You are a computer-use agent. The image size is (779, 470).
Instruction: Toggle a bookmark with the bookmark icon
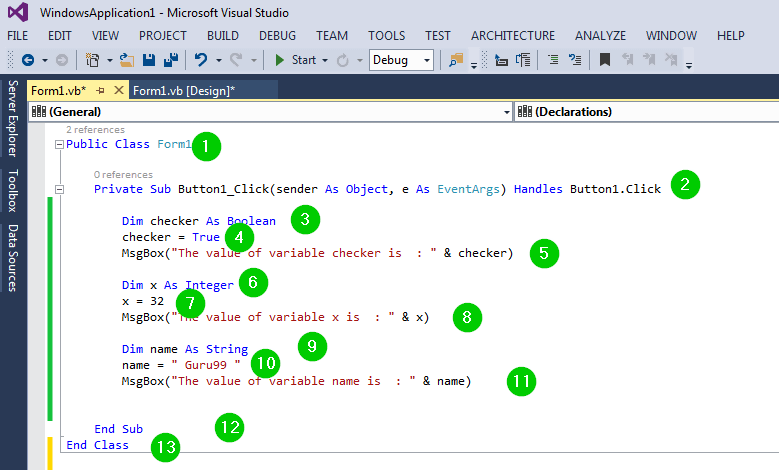(605, 60)
